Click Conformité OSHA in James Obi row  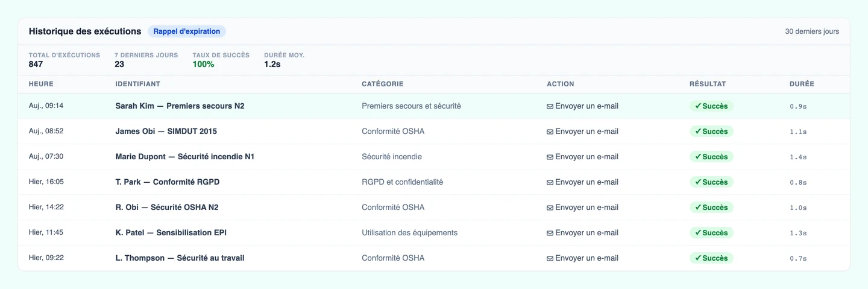point(393,132)
